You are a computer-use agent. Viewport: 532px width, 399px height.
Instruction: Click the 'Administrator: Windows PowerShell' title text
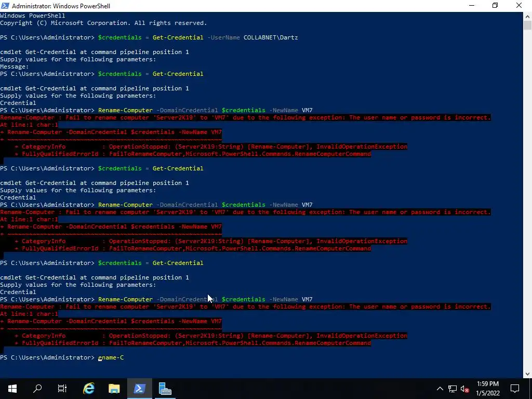pos(61,6)
